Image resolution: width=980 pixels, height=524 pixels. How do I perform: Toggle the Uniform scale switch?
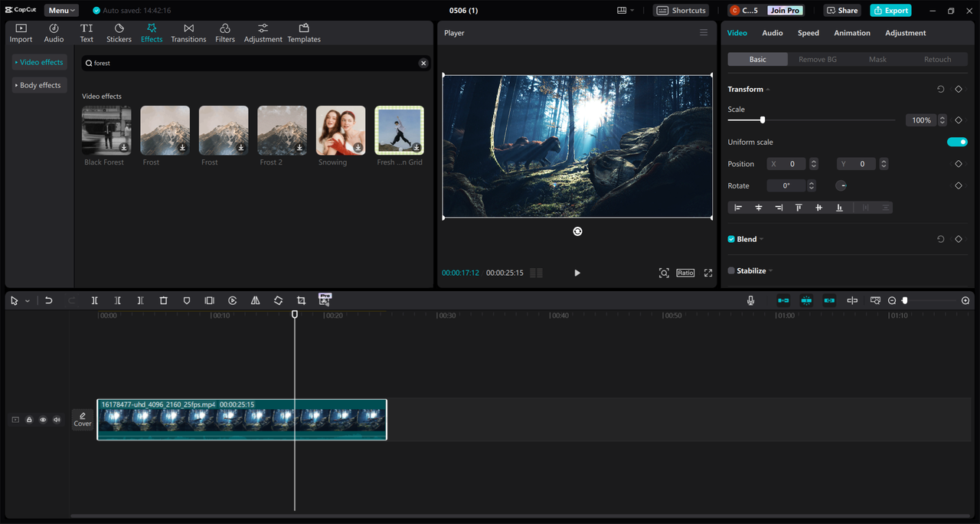tap(957, 142)
